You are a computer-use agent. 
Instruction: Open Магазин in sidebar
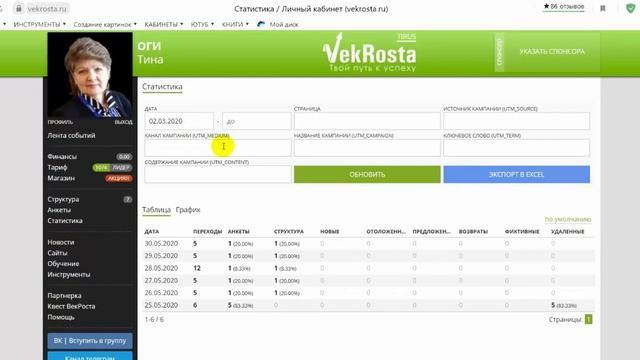click(61, 178)
